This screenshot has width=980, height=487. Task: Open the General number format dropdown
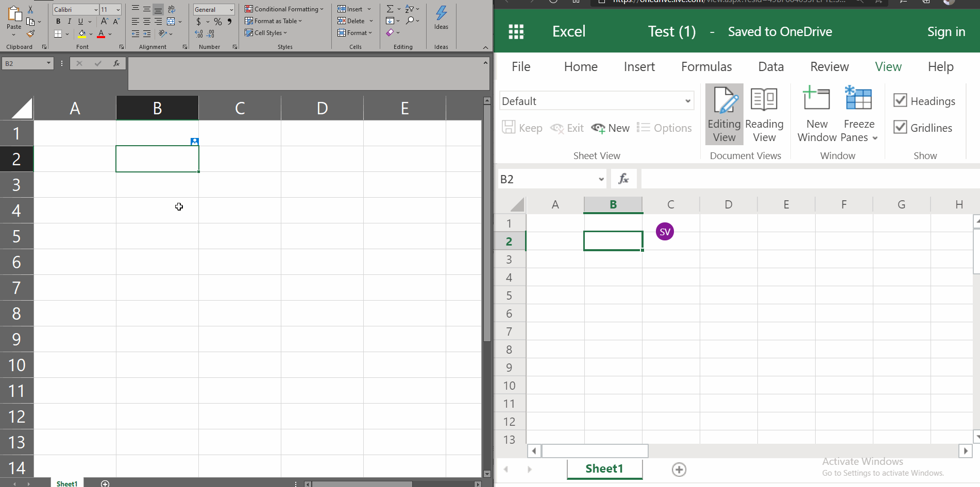pos(231,10)
